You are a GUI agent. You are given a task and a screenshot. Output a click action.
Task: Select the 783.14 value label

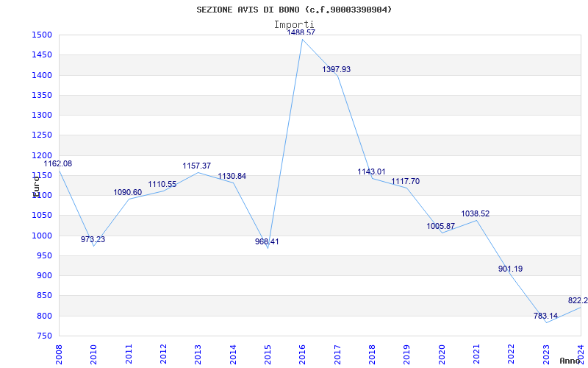(545, 316)
